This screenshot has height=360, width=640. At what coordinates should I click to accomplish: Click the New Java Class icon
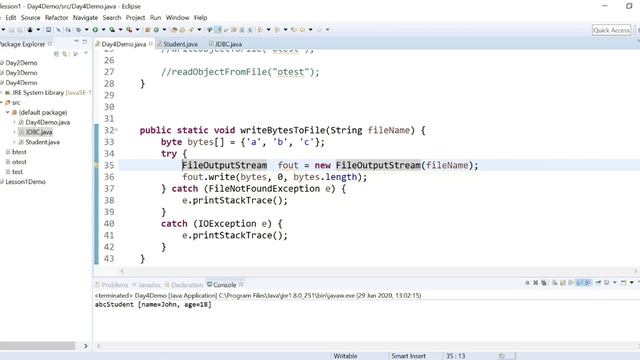coord(156,29)
